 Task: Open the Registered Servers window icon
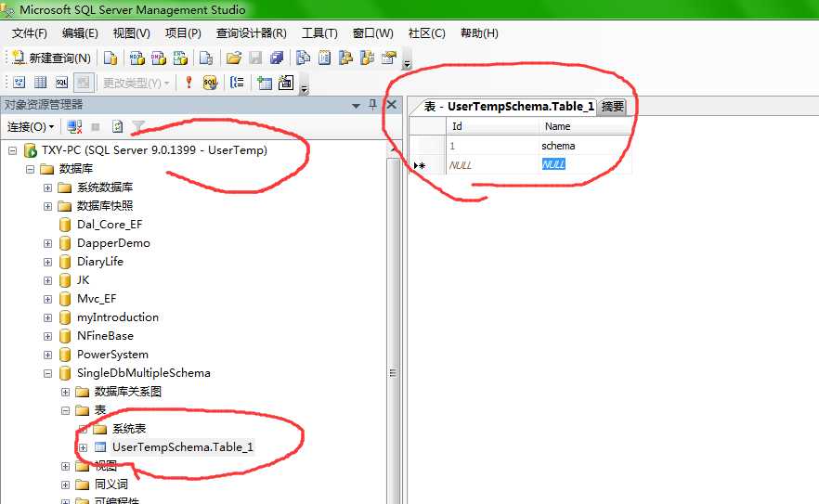point(303,58)
